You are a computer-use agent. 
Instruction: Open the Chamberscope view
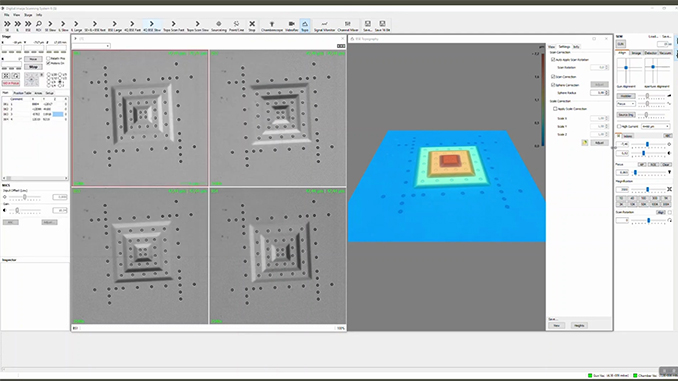coord(272,26)
